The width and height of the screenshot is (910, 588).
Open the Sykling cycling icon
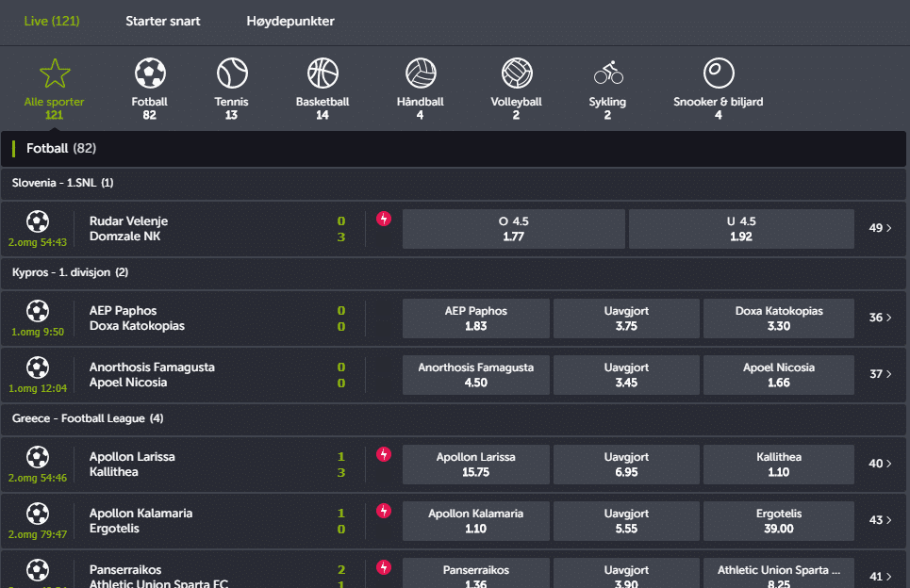(x=608, y=73)
